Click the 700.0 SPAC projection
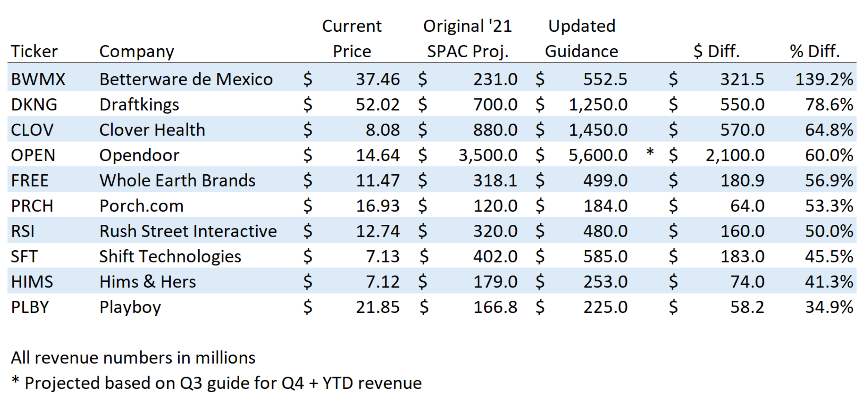 496,104
